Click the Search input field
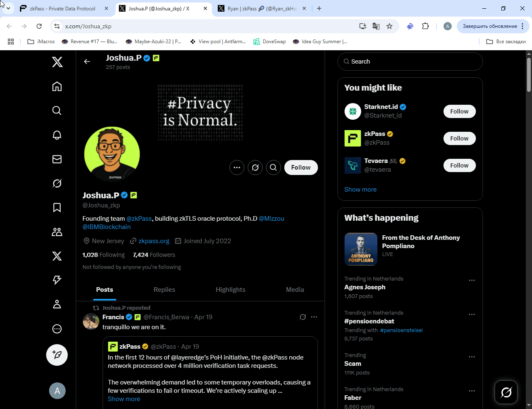 (x=410, y=62)
